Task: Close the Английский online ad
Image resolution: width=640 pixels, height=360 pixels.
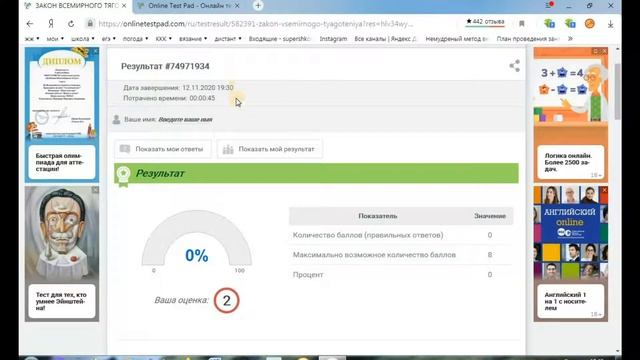Action: [604, 190]
